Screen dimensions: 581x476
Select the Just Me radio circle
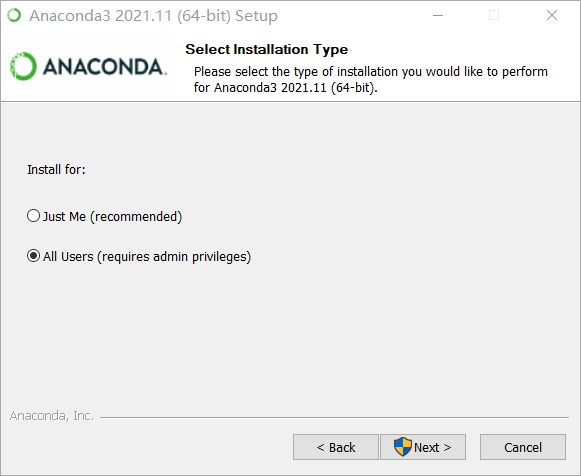point(33,216)
